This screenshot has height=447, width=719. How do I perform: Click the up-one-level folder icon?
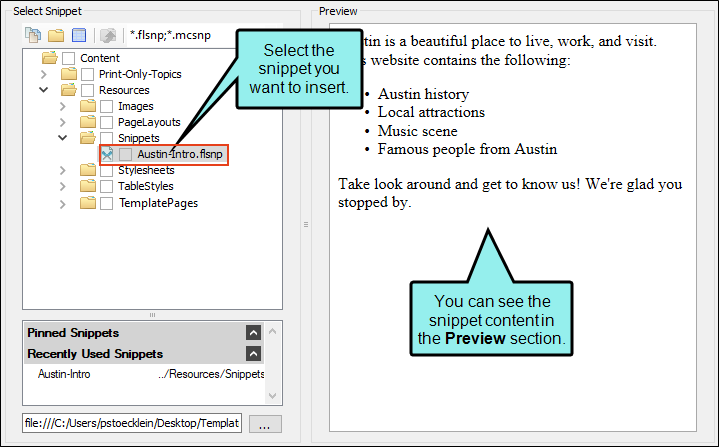pyautogui.click(x=108, y=35)
